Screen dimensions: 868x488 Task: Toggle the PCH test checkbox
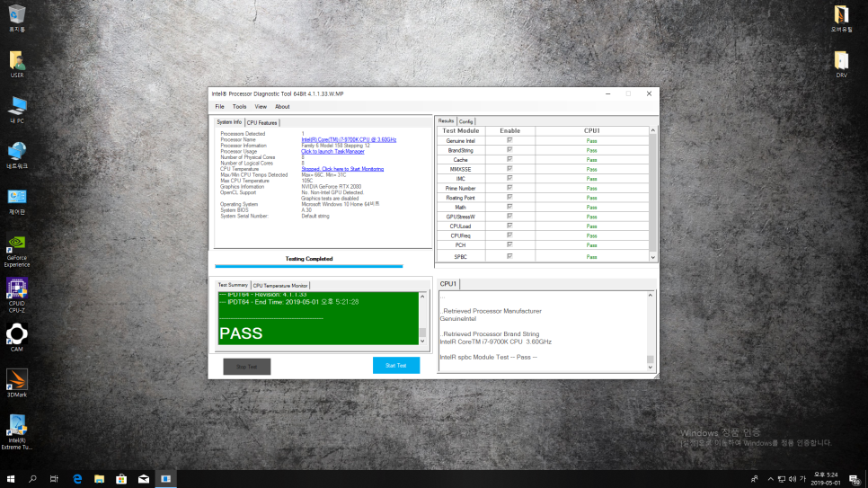(x=509, y=244)
